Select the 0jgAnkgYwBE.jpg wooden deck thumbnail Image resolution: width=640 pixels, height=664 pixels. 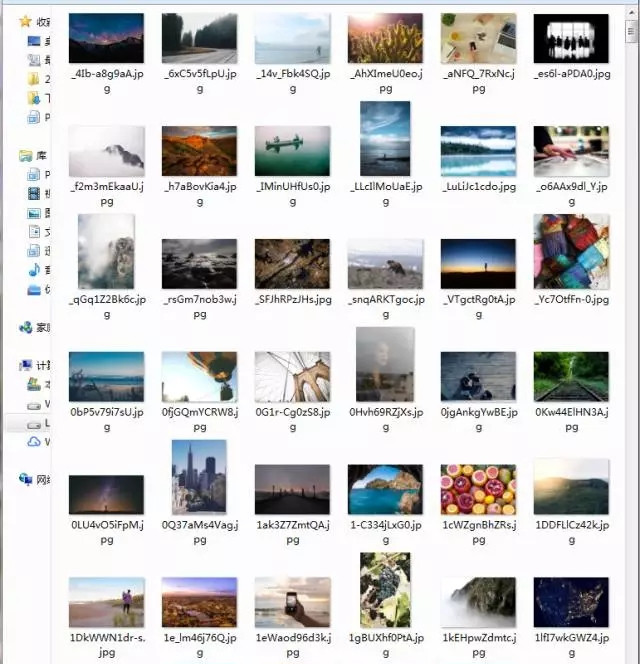point(478,377)
